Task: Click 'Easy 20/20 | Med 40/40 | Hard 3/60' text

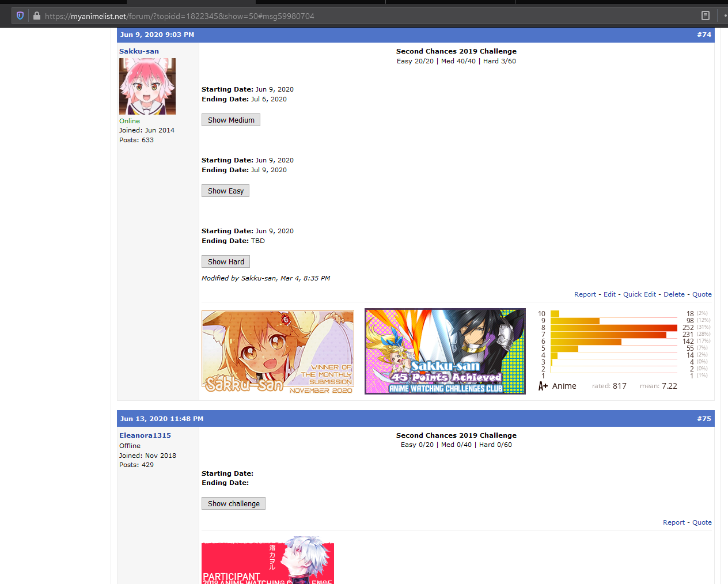Action: [x=456, y=61]
